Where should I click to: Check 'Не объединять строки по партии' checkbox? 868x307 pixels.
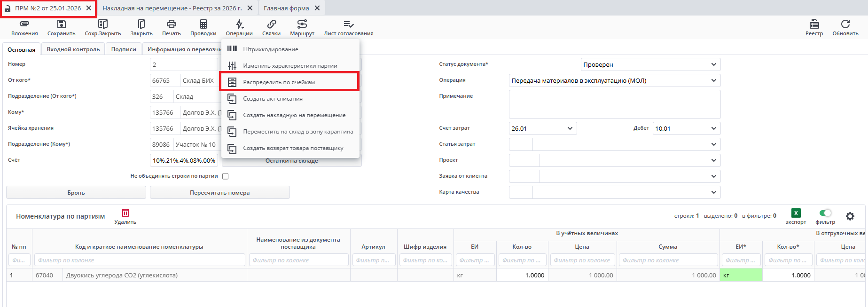click(x=225, y=176)
